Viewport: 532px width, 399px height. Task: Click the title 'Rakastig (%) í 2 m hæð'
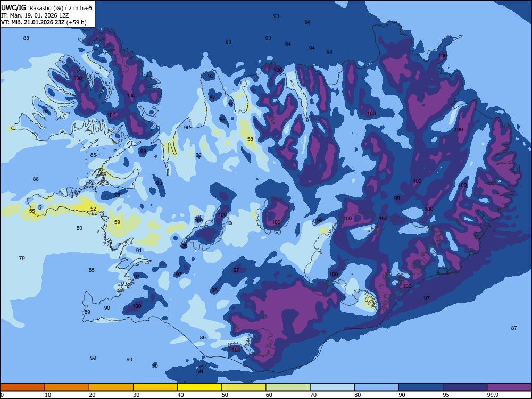coord(61,8)
